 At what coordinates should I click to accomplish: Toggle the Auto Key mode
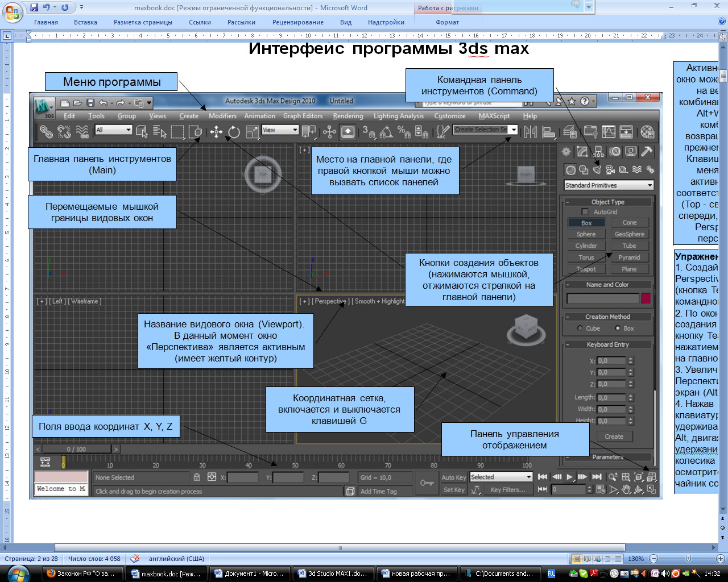(453, 477)
